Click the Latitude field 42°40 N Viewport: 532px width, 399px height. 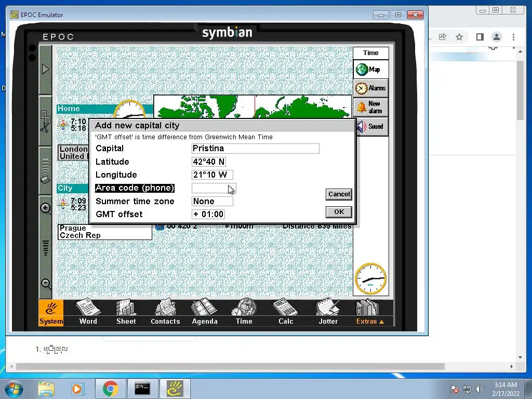point(209,162)
